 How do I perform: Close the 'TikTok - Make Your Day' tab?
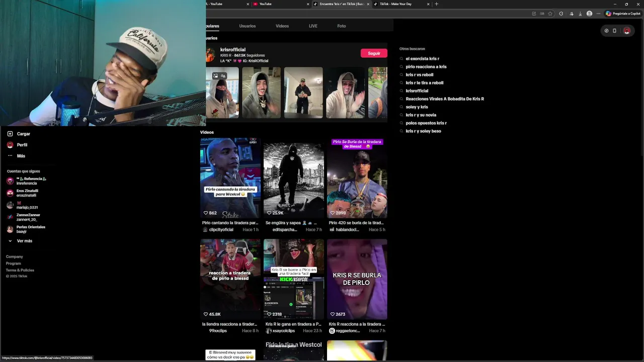pyautogui.click(x=428, y=4)
